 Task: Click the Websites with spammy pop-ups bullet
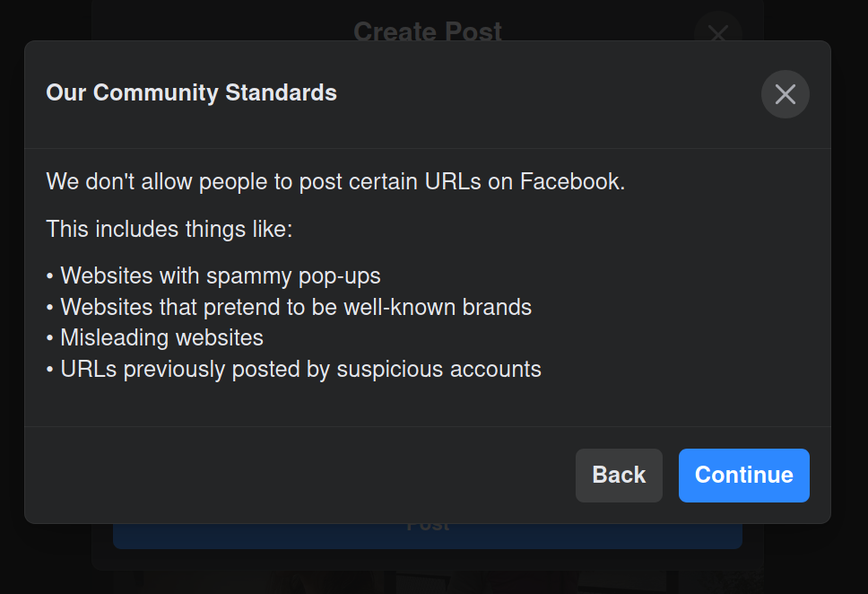tap(213, 276)
